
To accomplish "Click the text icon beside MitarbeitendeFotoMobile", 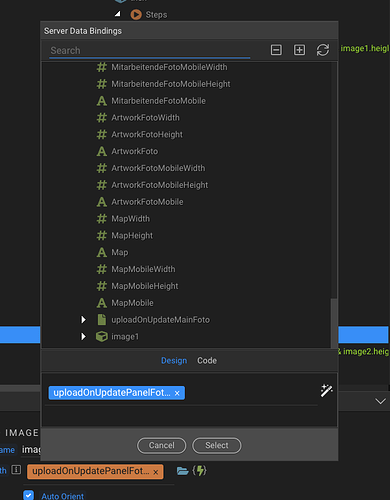I will tap(102, 101).
